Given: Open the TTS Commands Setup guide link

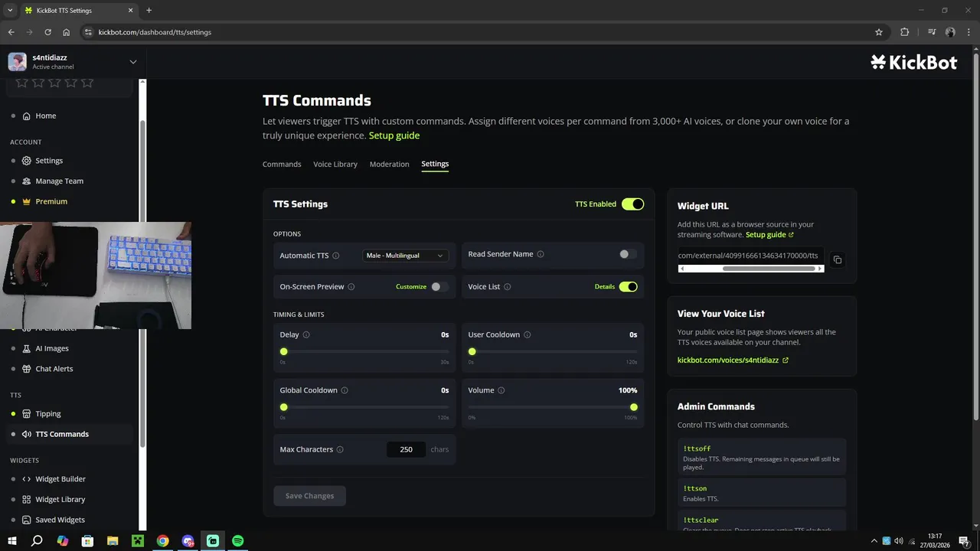Looking at the screenshot, I should 394,135.
